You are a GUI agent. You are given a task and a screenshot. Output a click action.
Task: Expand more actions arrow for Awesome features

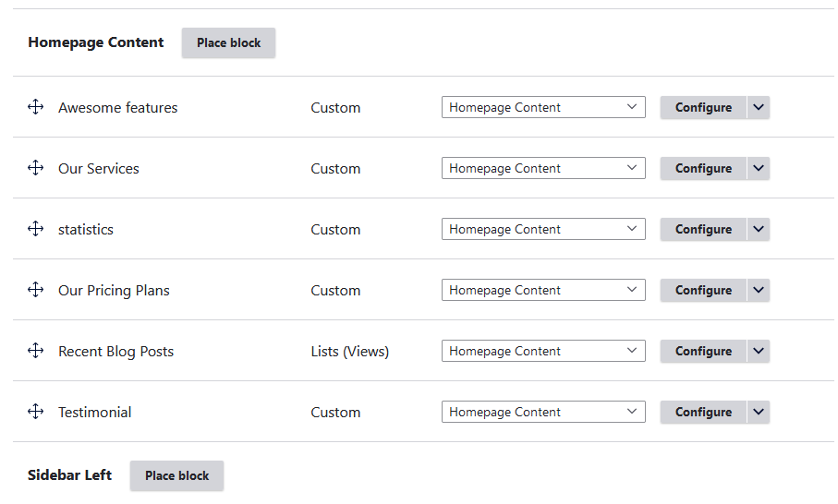pyautogui.click(x=759, y=107)
